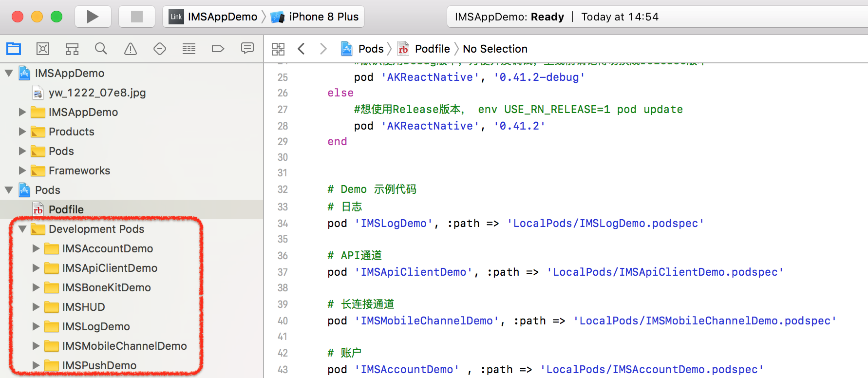868x378 pixels.
Task: Collapse the Development Pods folder
Action: pos(22,229)
